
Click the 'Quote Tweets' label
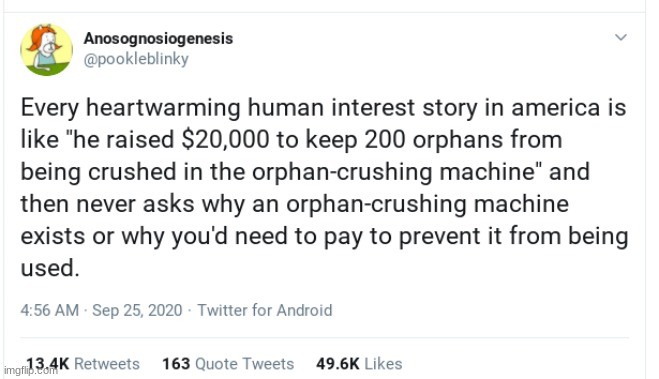[x=245, y=363]
